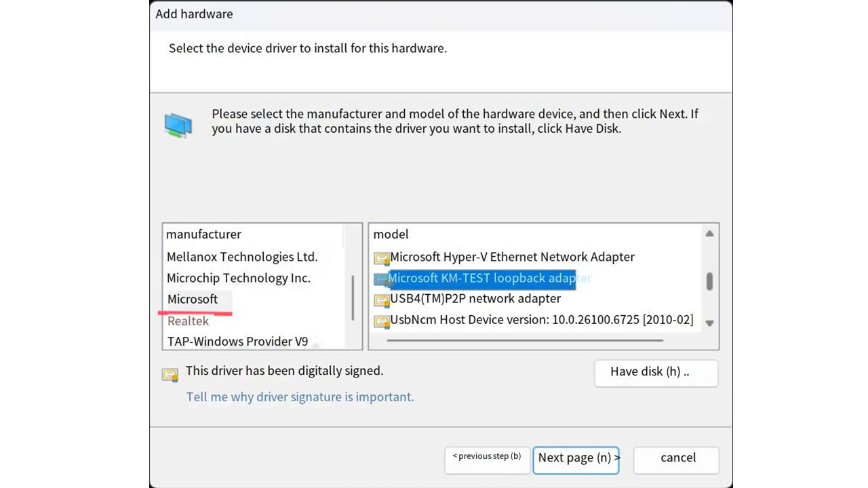
Task: Select USB4(TM)P2P network adapter model
Action: [475, 298]
